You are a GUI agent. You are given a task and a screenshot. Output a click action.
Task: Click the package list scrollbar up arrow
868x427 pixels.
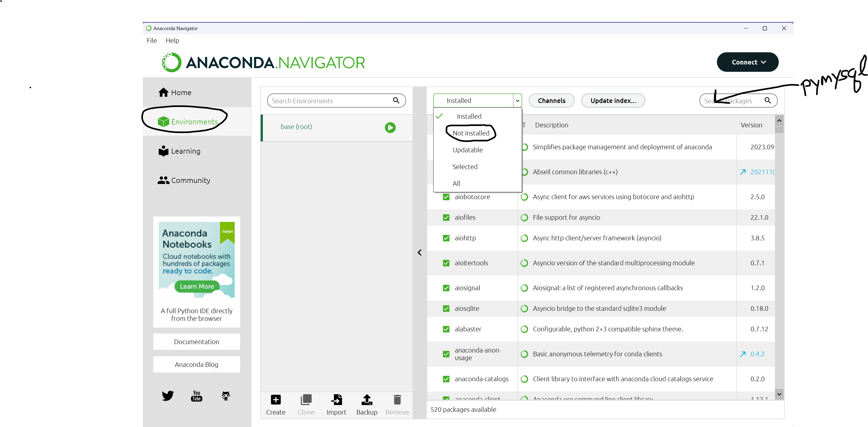(779, 121)
